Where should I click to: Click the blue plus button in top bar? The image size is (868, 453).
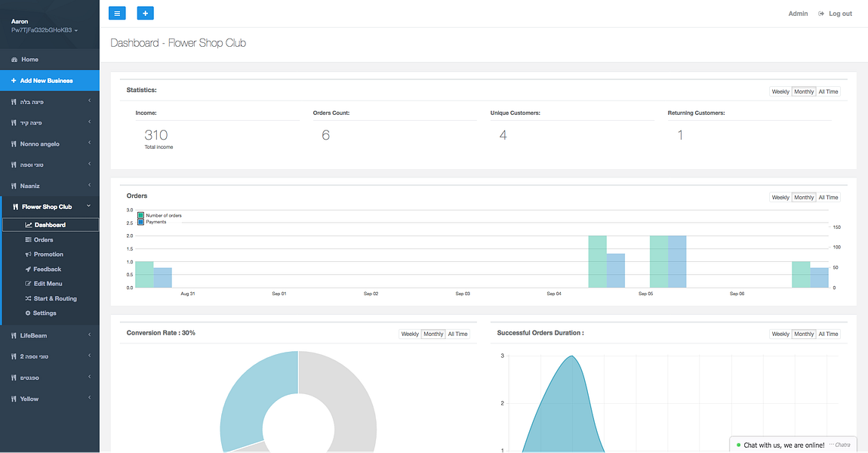tap(145, 14)
